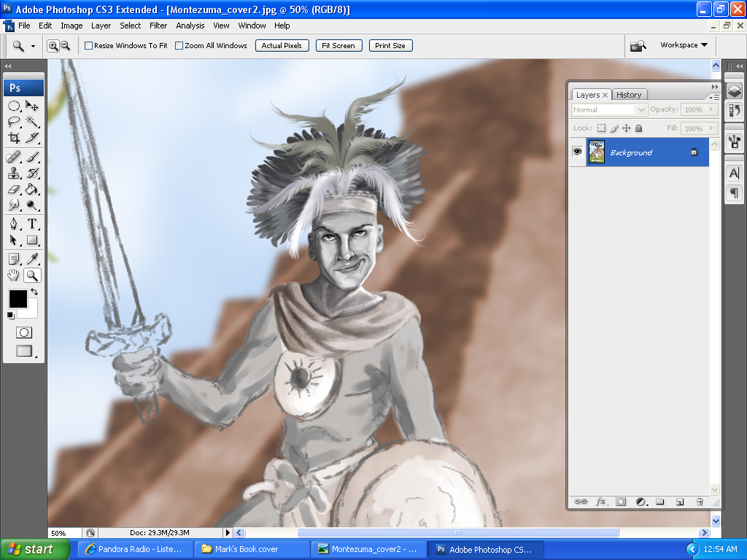Select the Eraser tool
This screenshot has height=560, width=747.
click(14, 189)
